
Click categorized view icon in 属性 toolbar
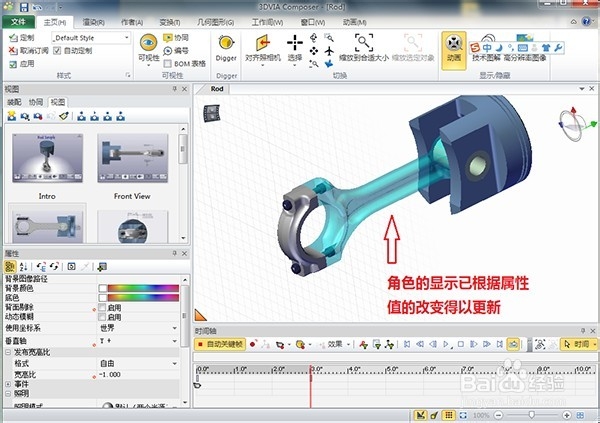pos(10,266)
